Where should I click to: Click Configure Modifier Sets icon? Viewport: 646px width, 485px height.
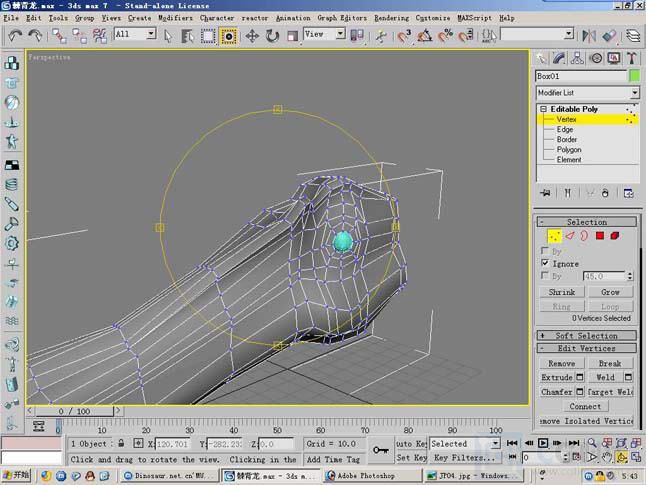[628, 193]
